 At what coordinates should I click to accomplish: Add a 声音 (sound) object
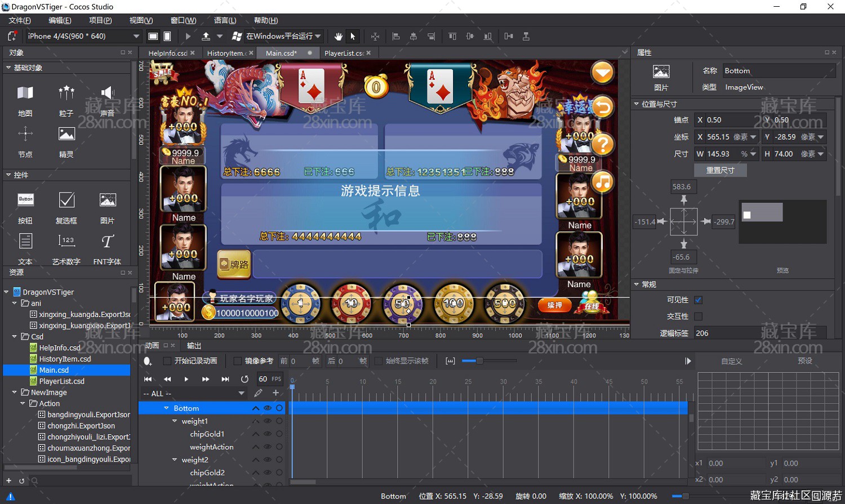click(x=108, y=100)
